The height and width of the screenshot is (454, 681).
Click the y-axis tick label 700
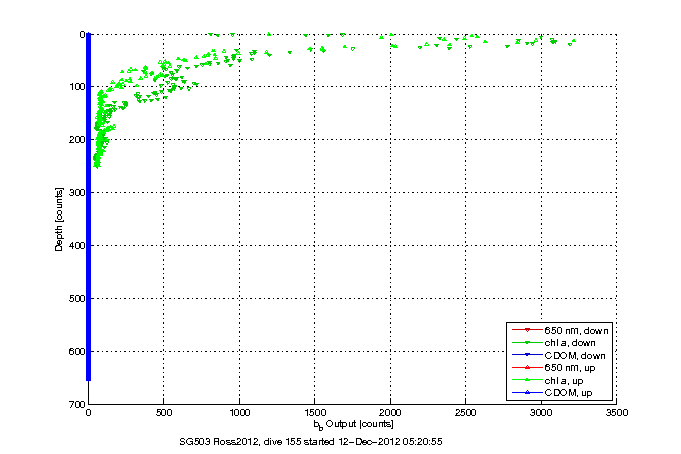point(77,404)
